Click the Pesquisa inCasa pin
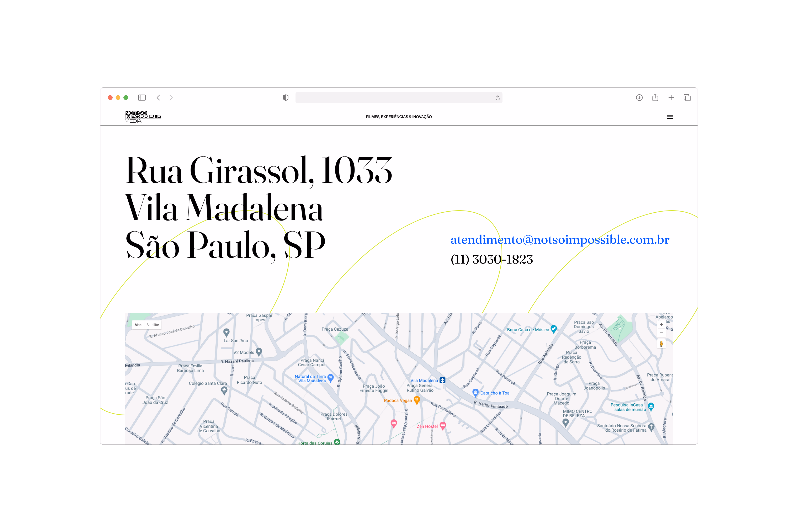798x532 pixels. click(x=651, y=406)
